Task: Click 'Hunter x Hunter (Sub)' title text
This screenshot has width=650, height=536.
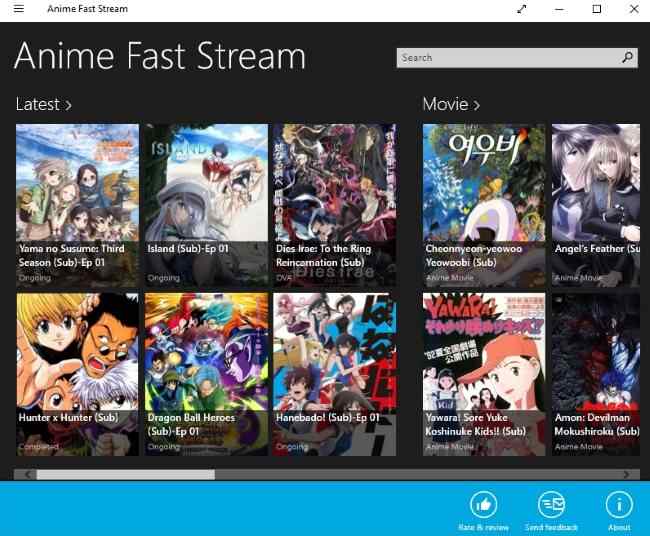Action: tap(68, 417)
